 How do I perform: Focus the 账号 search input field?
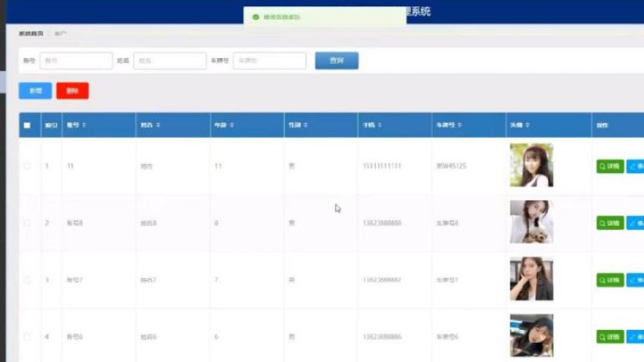tap(76, 60)
